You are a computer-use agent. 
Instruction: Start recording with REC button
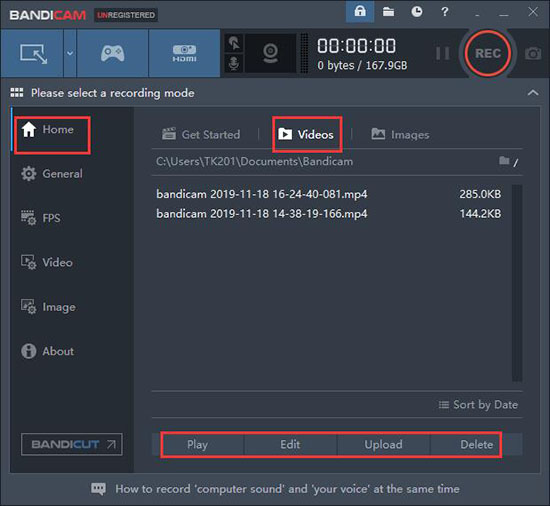[x=488, y=53]
